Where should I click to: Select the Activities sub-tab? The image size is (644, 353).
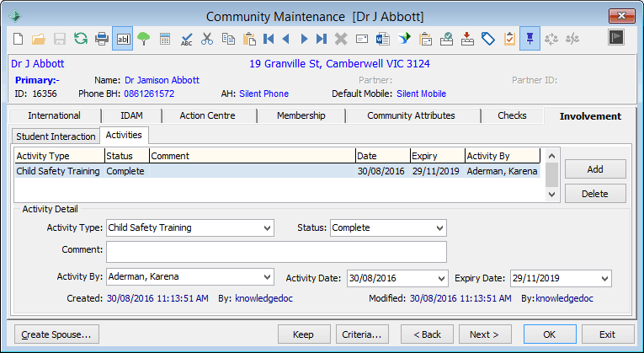[x=124, y=135]
